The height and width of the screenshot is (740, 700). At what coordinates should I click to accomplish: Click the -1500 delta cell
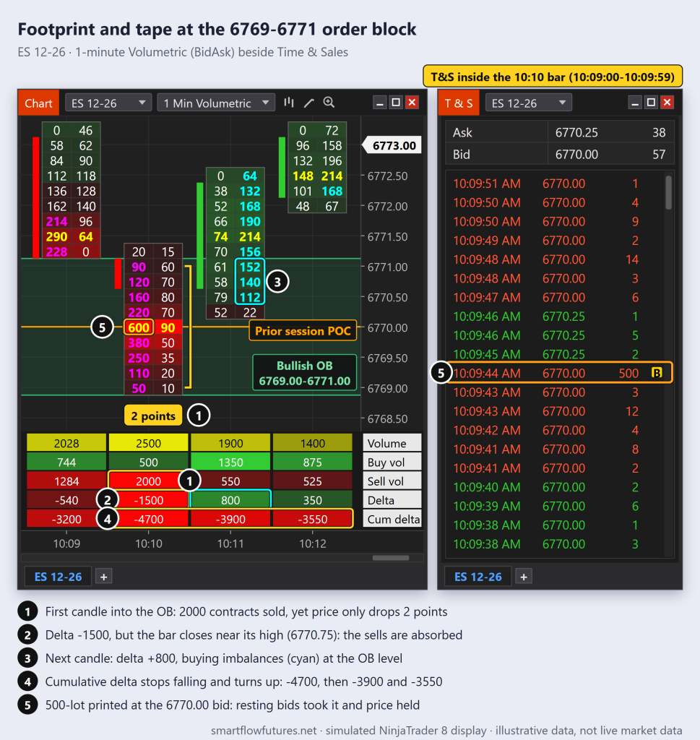click(149, 500)
